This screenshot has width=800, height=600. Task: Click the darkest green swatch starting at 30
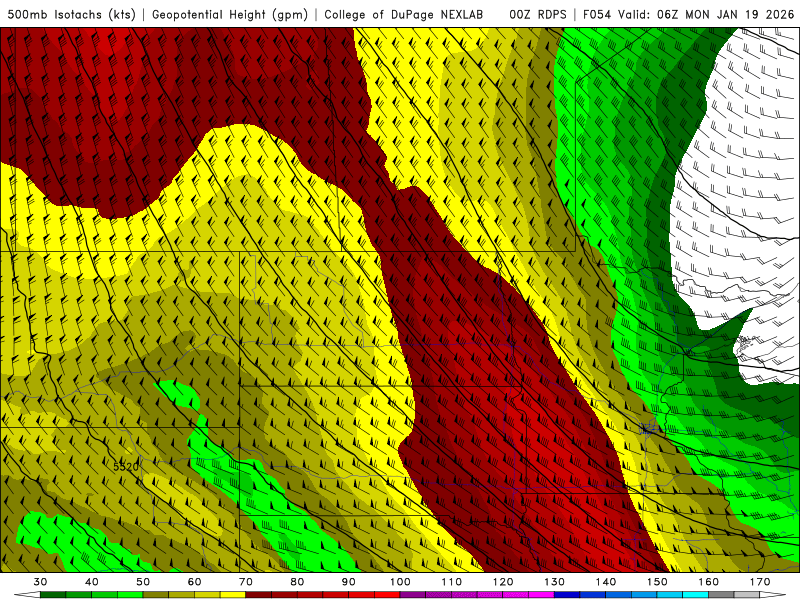[x=53, y=595]
